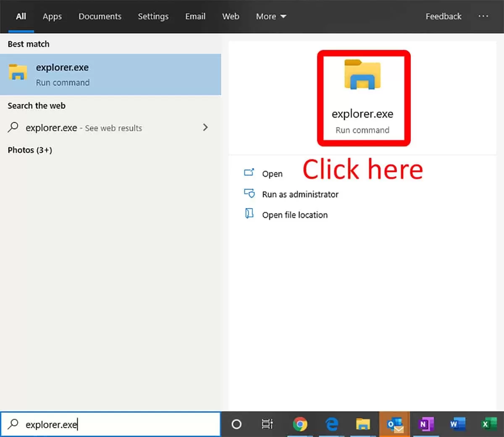Open Task View in the taskbar
This screenshot has width=504, height=437.
coord(267,424)
